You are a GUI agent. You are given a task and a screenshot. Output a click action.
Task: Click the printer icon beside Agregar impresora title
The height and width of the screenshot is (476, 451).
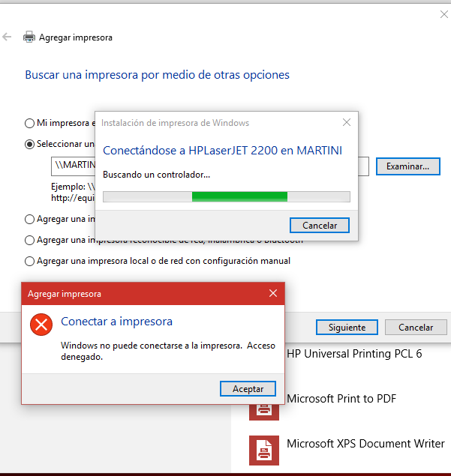(x=29, y=37)
